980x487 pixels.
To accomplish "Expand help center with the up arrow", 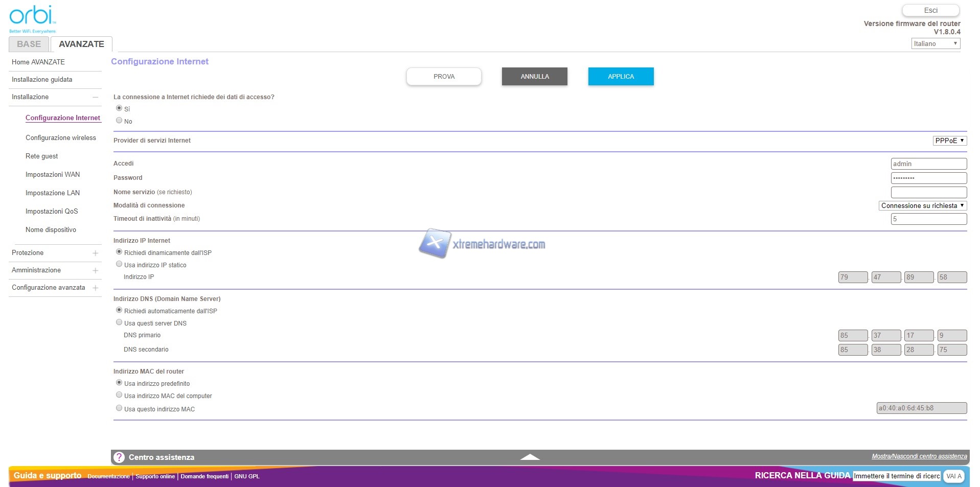I will click(x=530, y=457).
